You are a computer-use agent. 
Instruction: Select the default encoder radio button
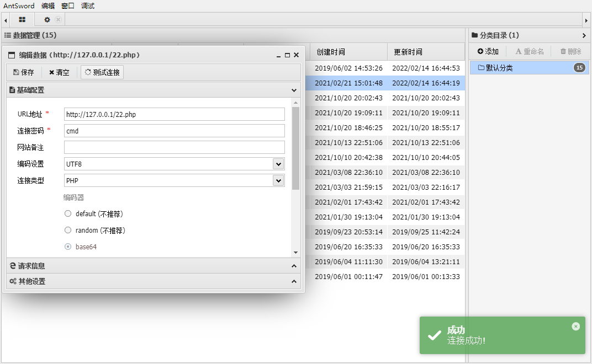(68, 213)
